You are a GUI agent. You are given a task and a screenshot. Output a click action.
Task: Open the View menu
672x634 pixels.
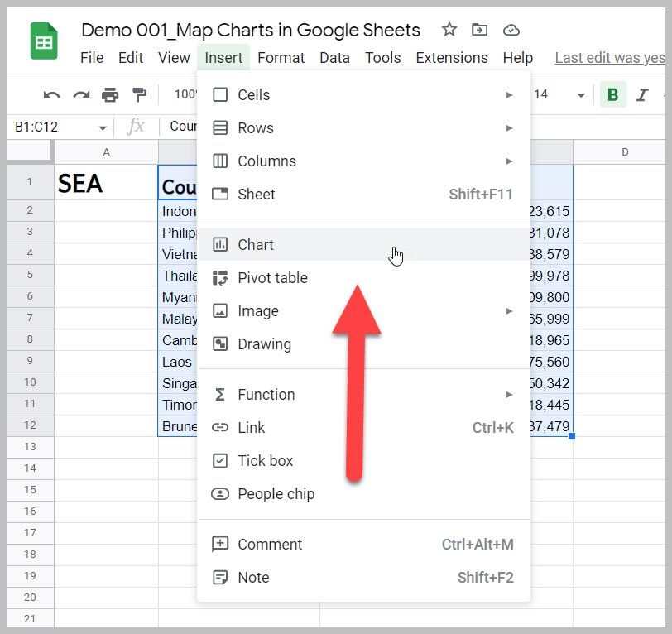[x=174, y=57]
